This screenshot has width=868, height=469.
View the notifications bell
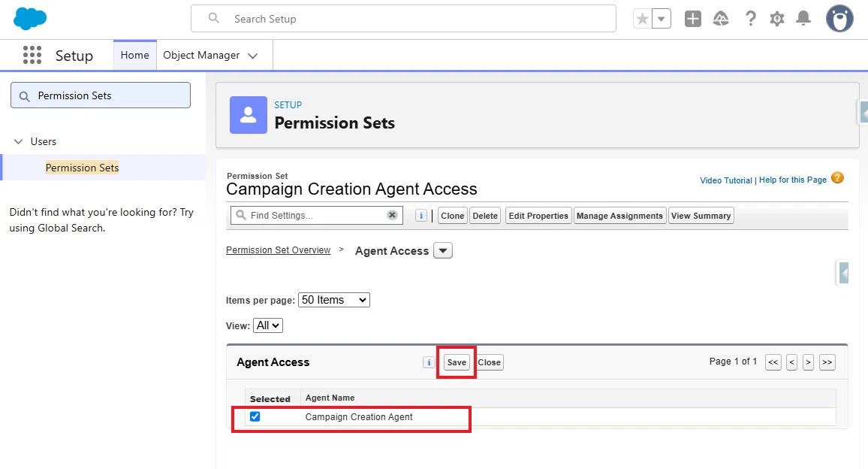pos(803,19)
